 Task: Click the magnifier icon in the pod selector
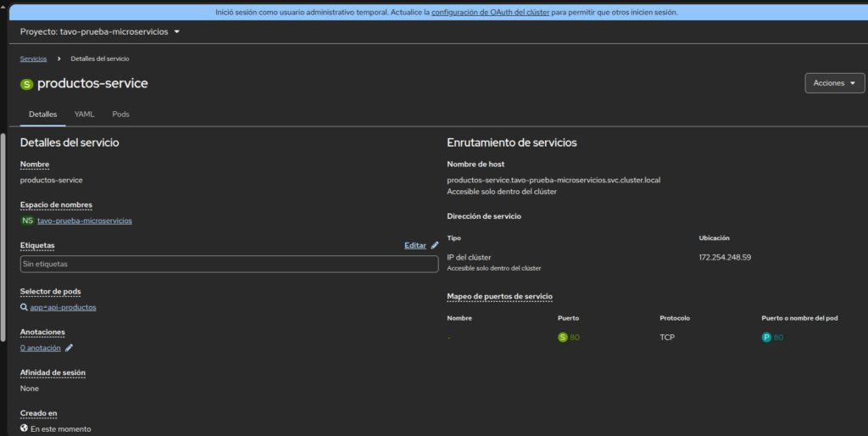coord(25,307)
